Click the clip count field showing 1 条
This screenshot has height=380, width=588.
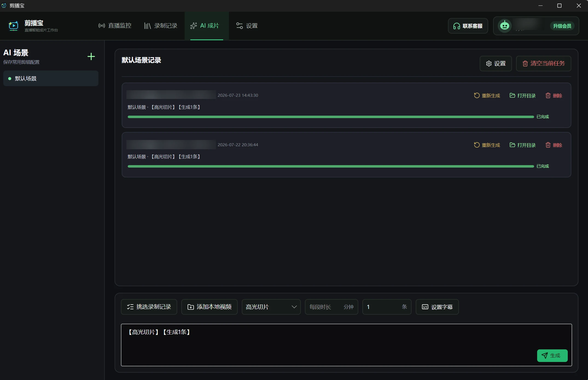pyautogui.click(x=387, y=307)
